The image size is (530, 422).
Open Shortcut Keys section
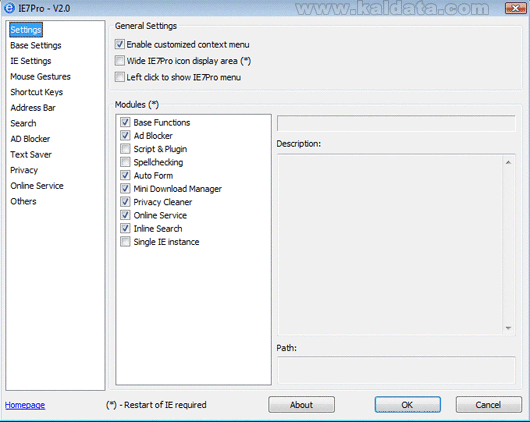[37, 92]
